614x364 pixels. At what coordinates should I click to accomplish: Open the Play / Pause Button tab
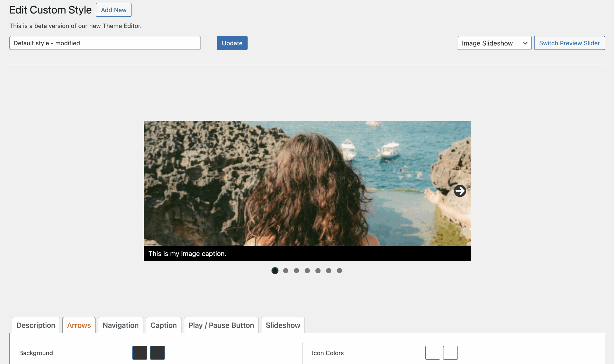point(221,325)
